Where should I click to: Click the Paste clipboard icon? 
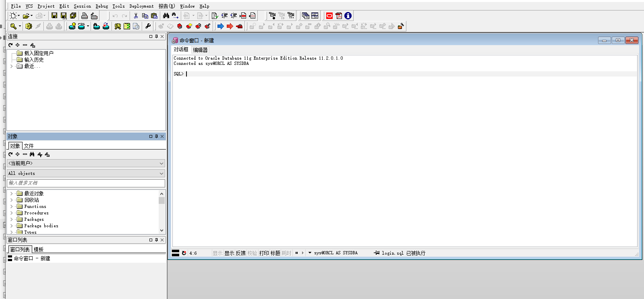click(154, 16)
